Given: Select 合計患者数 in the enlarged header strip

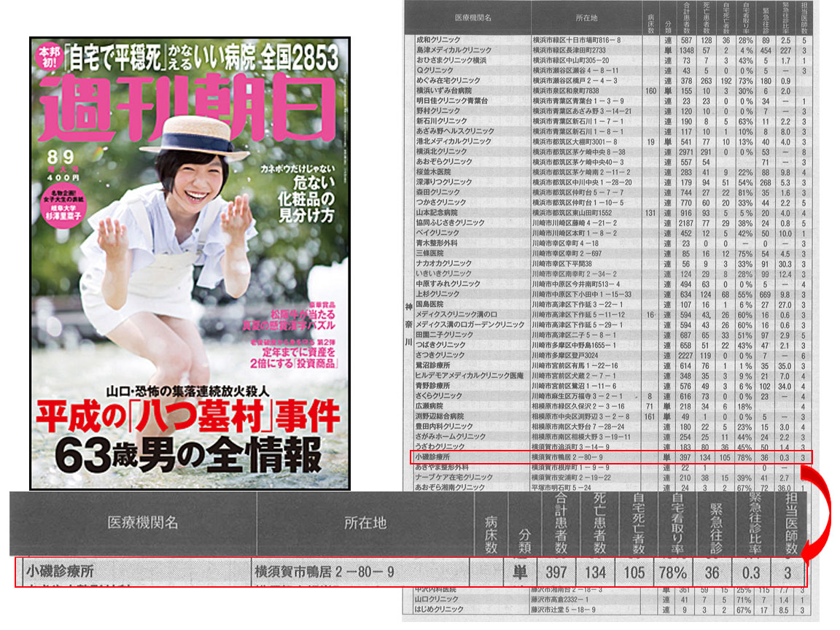Looking at the screenshot, I should pyautogui.click(x=560, y=523).
